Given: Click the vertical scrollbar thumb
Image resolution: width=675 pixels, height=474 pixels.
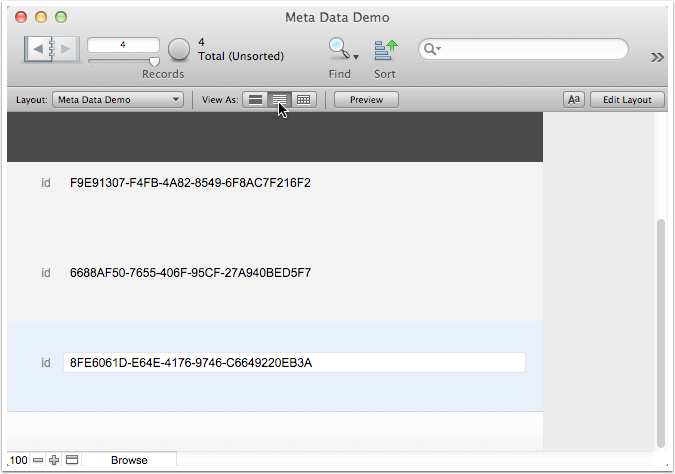Looking at the screenshot, I should (661, 334).
